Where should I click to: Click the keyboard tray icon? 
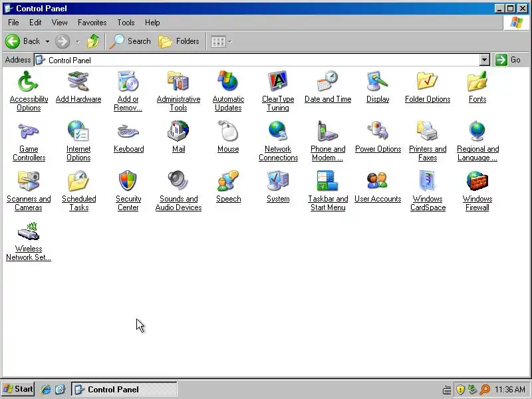447,390
